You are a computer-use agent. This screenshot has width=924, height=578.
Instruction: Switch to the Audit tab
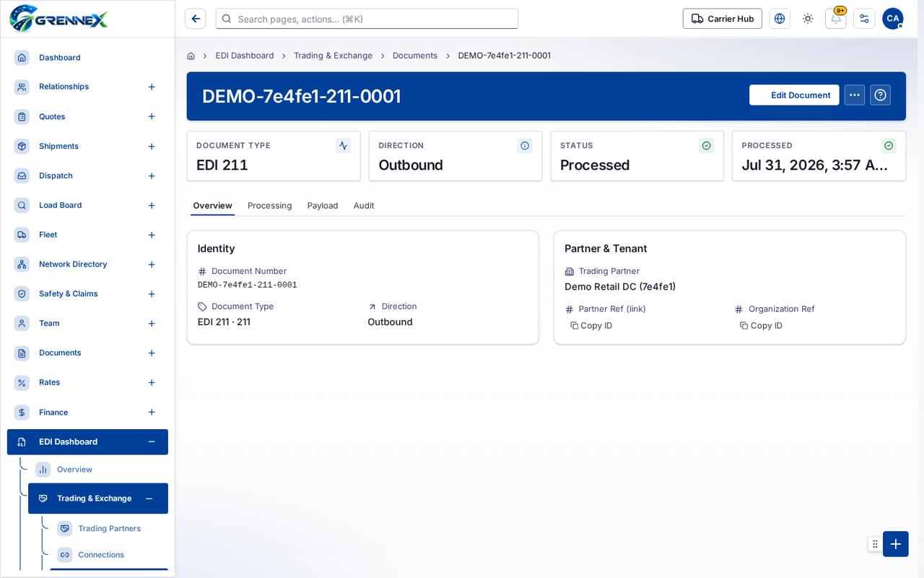coord(364,206)
